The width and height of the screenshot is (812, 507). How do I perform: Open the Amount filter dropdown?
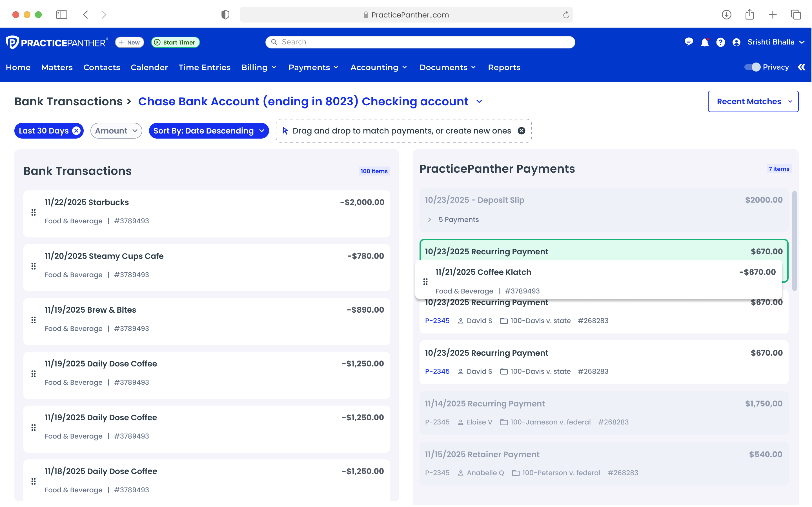pyautogui.click(x=116, y=131)
